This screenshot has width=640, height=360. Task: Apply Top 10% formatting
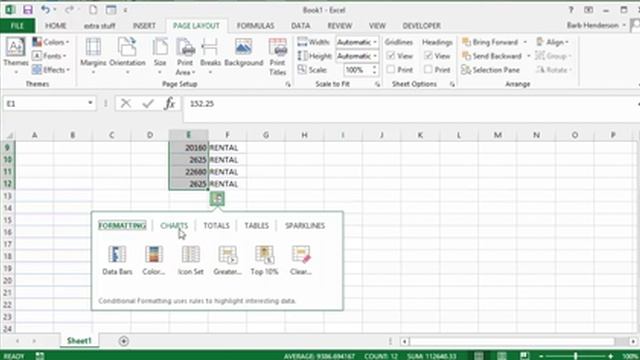264,260
